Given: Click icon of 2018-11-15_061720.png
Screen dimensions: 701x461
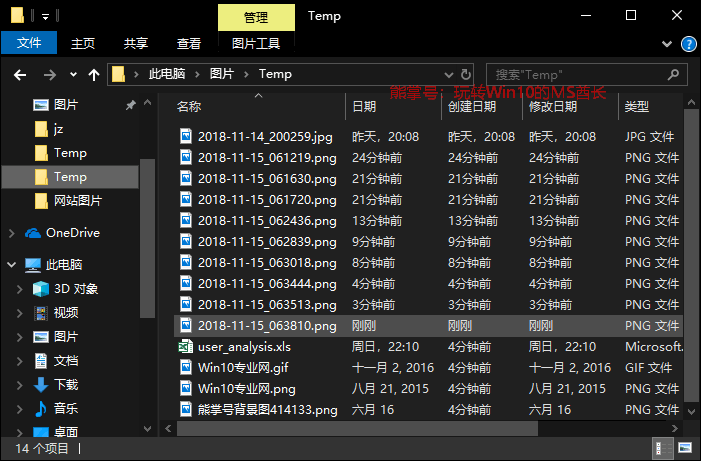Looking at the screenshot, I should [x=186, y=199].
